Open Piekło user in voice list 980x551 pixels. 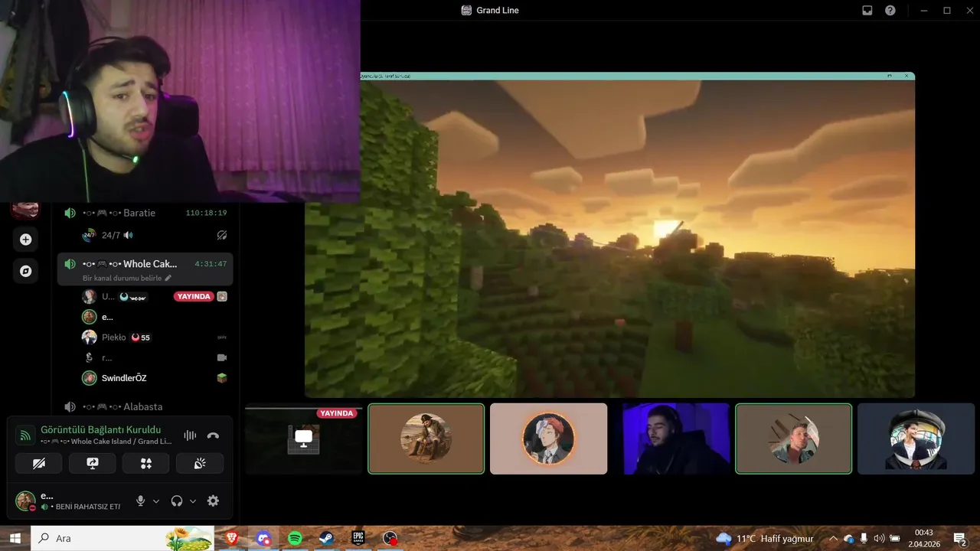(x=154, y=337)
